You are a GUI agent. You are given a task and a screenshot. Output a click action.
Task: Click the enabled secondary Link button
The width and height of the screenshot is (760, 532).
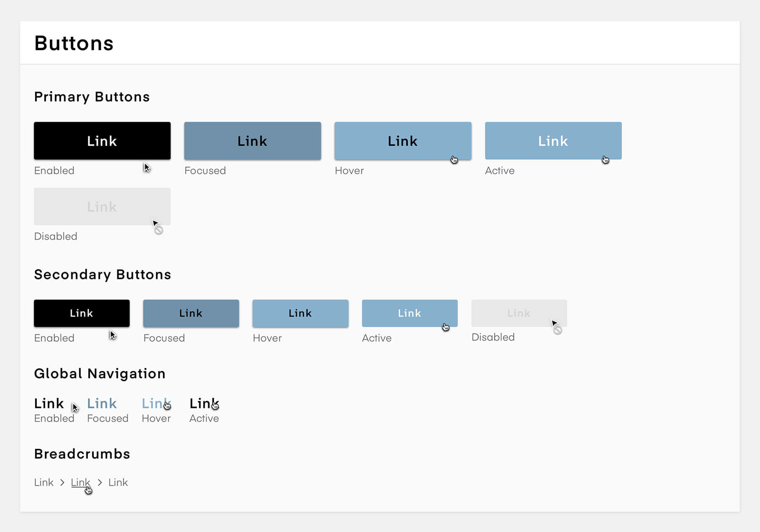[x=81, y=313]
